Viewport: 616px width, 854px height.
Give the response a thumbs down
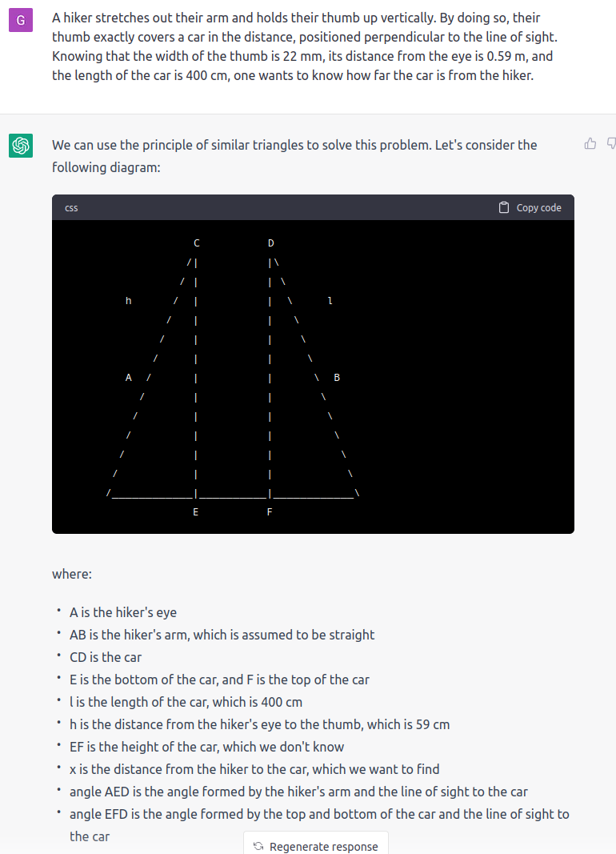[612, 144]
